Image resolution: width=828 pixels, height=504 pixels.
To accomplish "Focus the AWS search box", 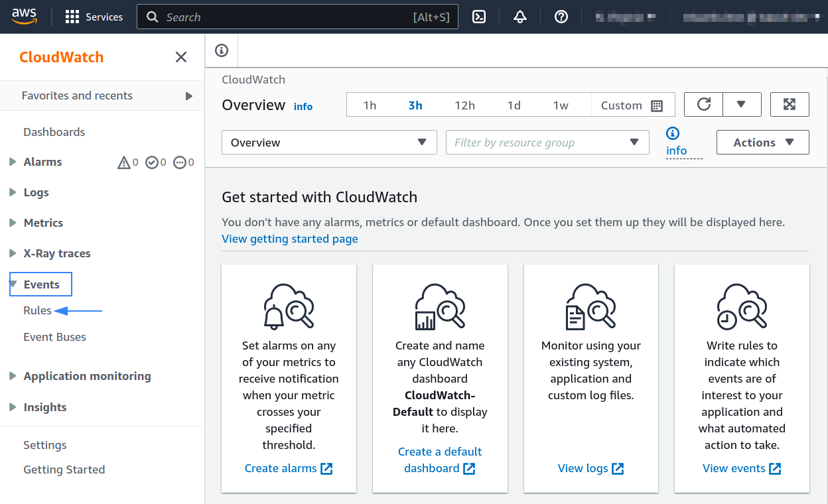I will (x=298, y=17).
